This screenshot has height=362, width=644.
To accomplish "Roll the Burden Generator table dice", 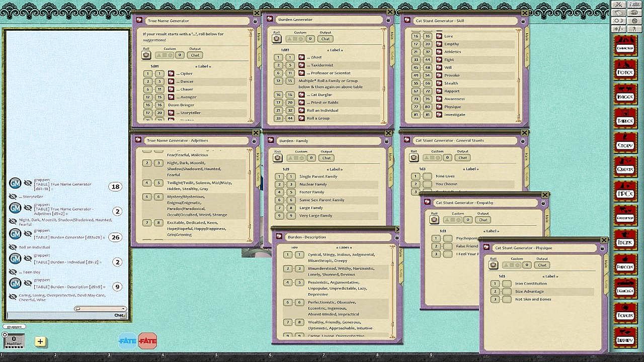I will [x=277, y=39].
